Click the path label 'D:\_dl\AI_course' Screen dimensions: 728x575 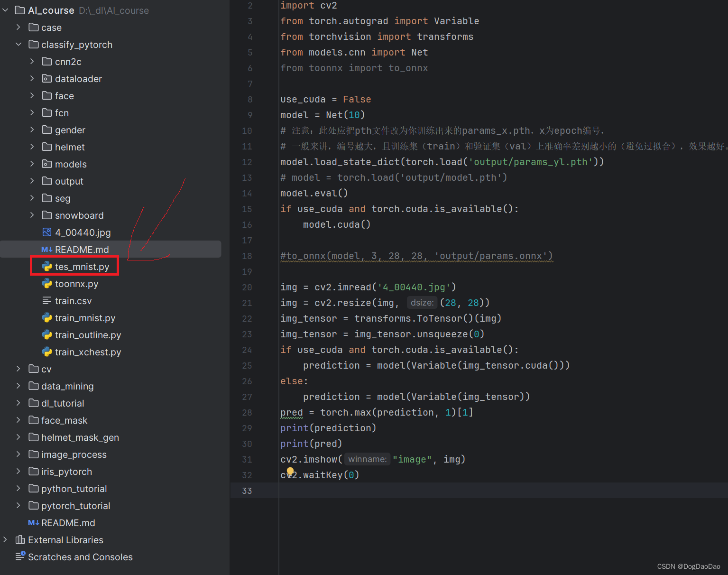tap(114, 10)
